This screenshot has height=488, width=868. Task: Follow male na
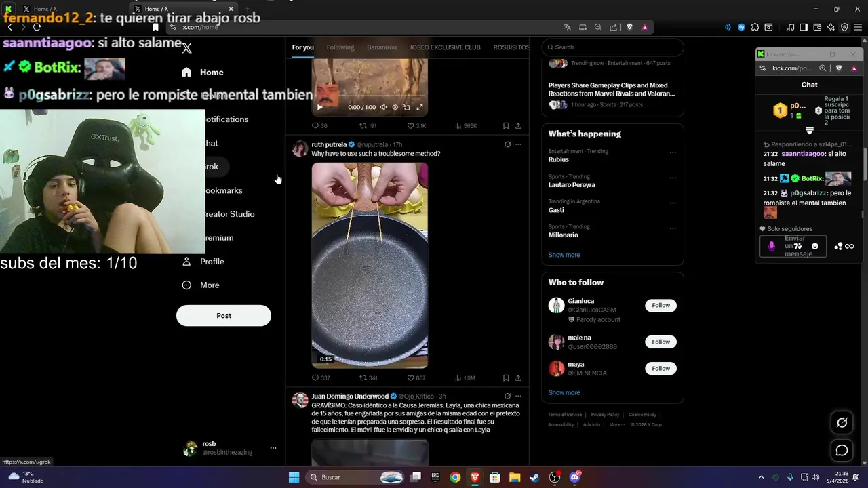pyautogui.click(x=660, y=342)
